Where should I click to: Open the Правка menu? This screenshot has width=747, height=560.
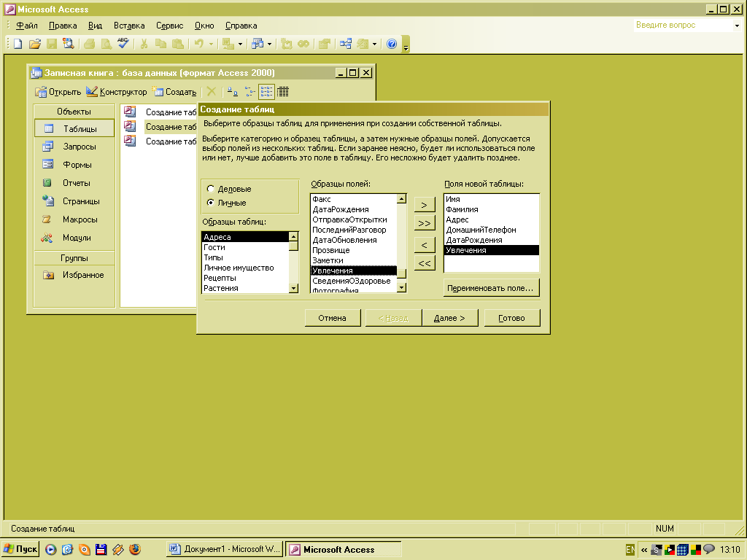click(x=63, y=26)
